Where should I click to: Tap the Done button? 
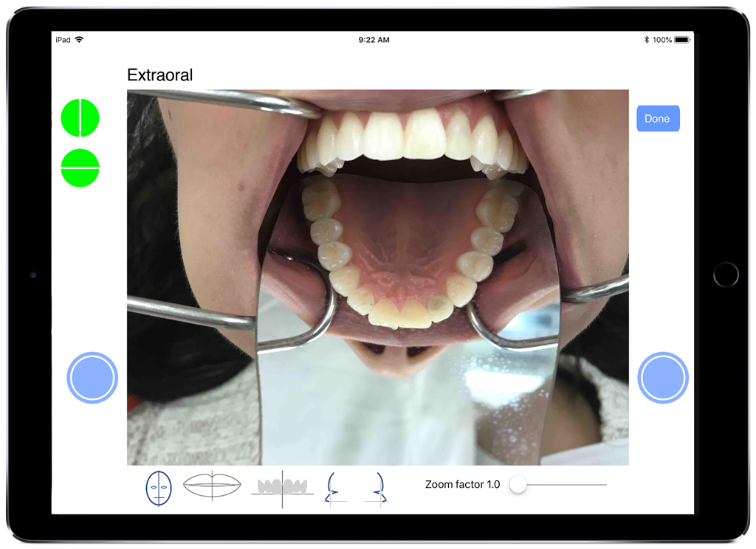(658, 119)
